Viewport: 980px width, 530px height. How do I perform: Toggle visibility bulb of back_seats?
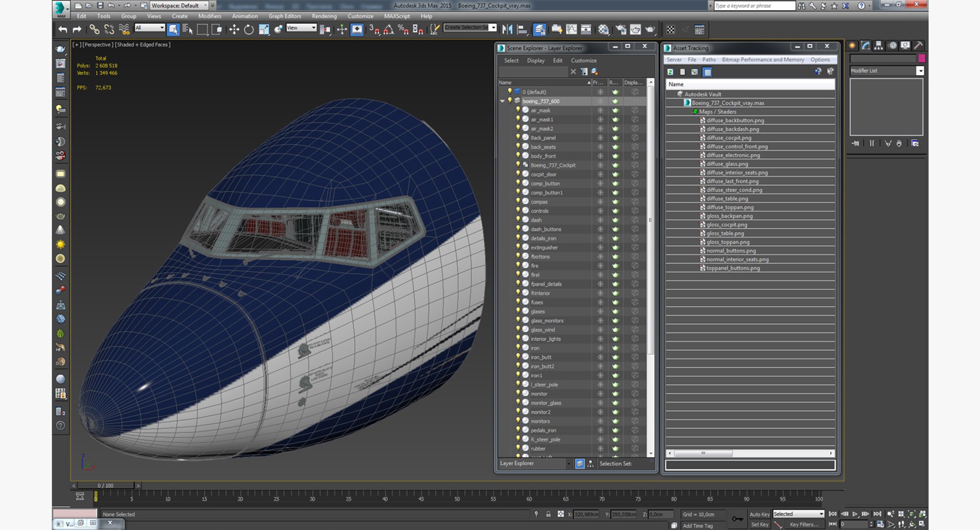[518, 147]
